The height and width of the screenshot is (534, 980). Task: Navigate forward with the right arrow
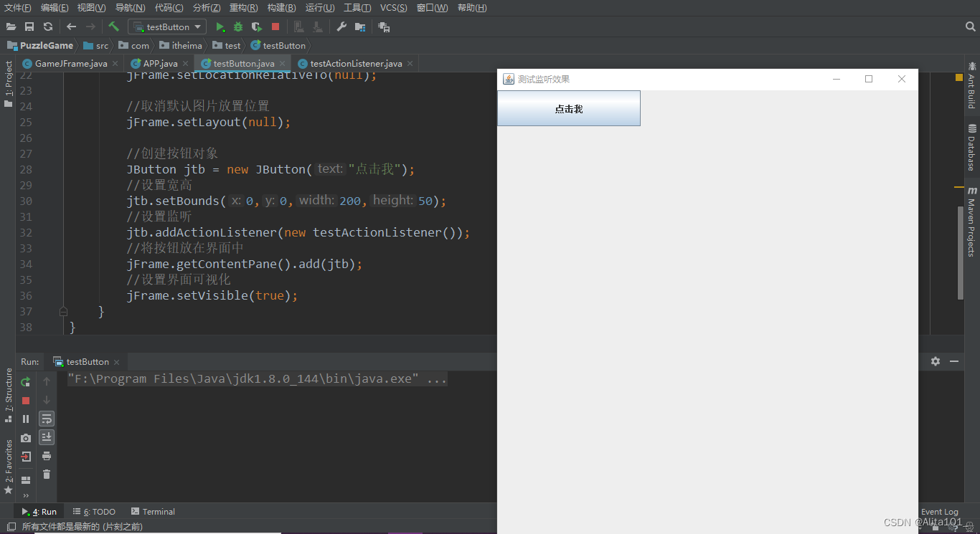click(x=90, y=27)
